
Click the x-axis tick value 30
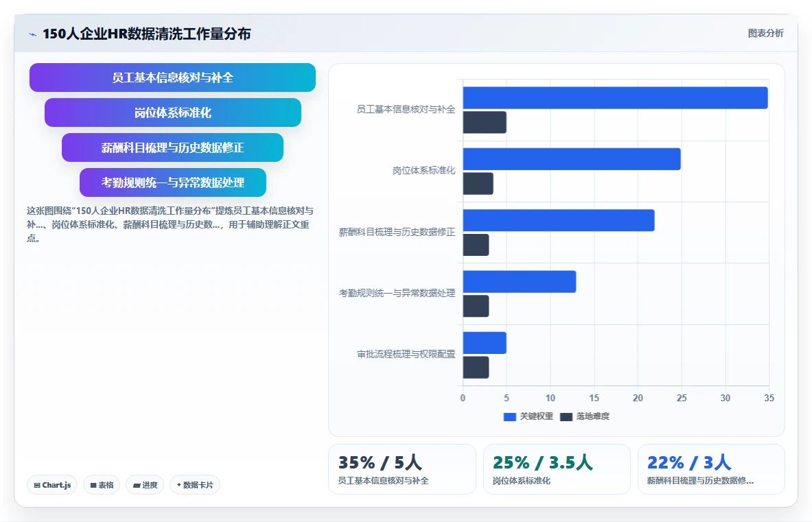[x=726, y=398]
